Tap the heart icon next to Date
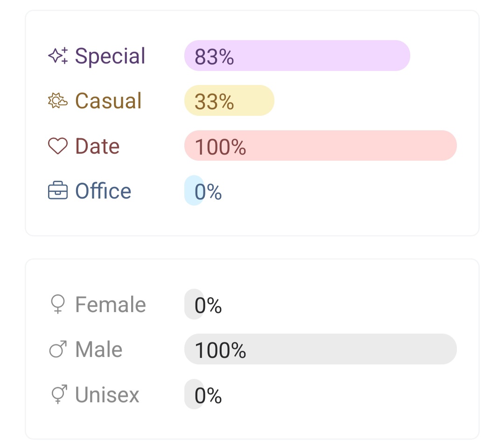The height and width of the screenshot is (448, 504). [x=58, y=146]
